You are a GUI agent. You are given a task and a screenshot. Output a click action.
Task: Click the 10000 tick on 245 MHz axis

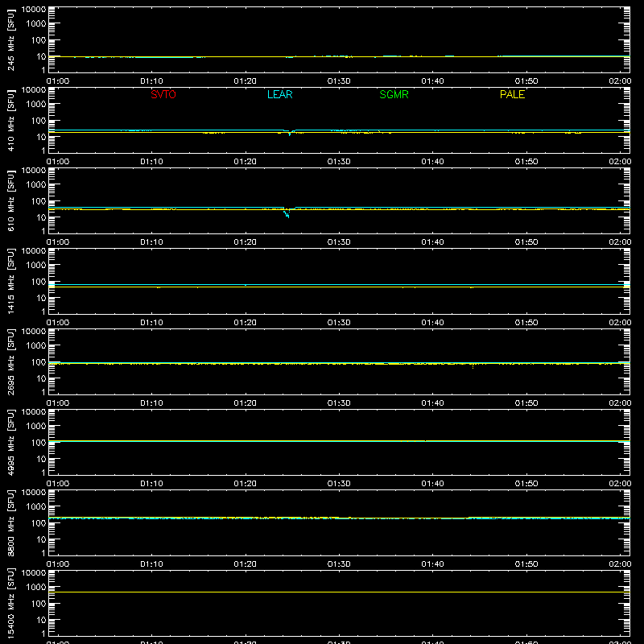[x=34, y=10]
